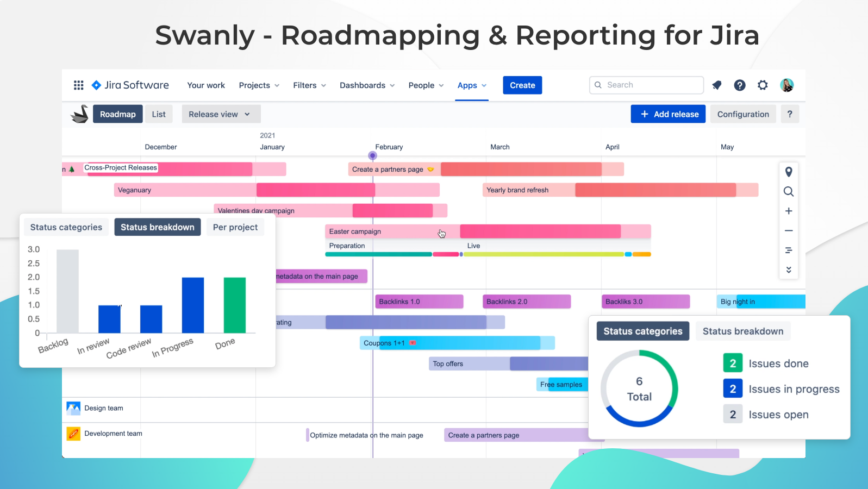Screen dimensions: 868x489
Task: Select the Veganuary release bar
Action: click(277, 190)
